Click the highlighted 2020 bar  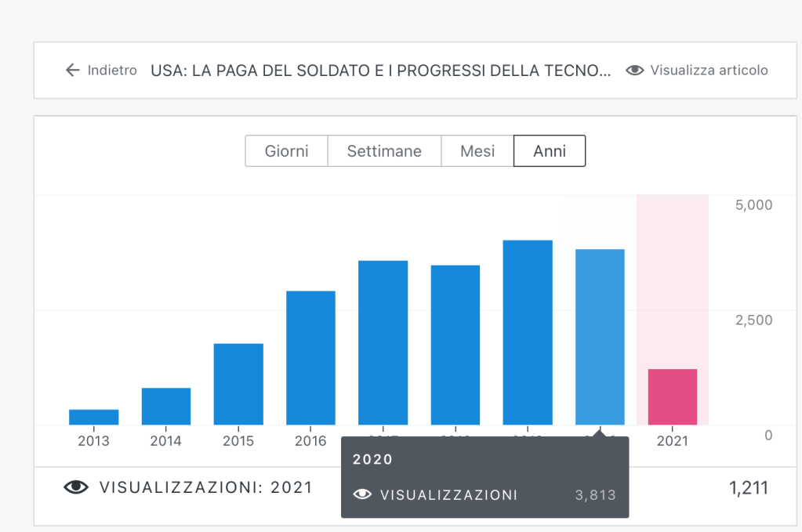600,337
